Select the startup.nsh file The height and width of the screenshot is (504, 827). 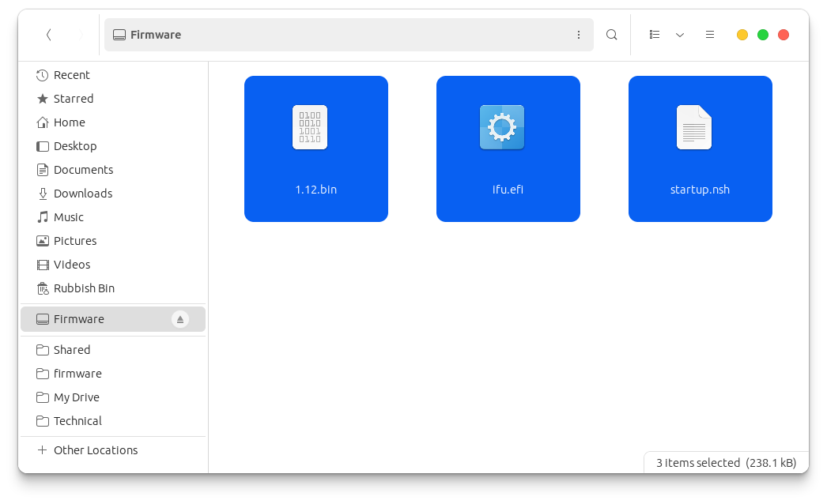(x=700, y=149)
